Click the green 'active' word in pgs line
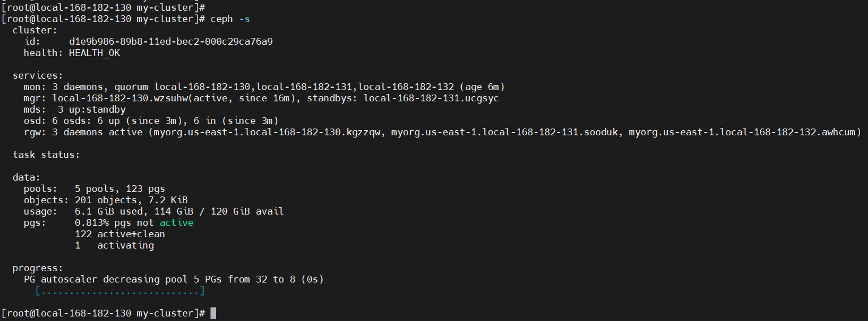This screenshot has height=321, width=868. 176,223
